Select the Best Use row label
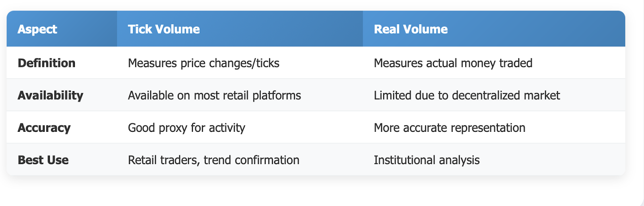The width and height of the screenshot is (644, 206). (43, 160)
